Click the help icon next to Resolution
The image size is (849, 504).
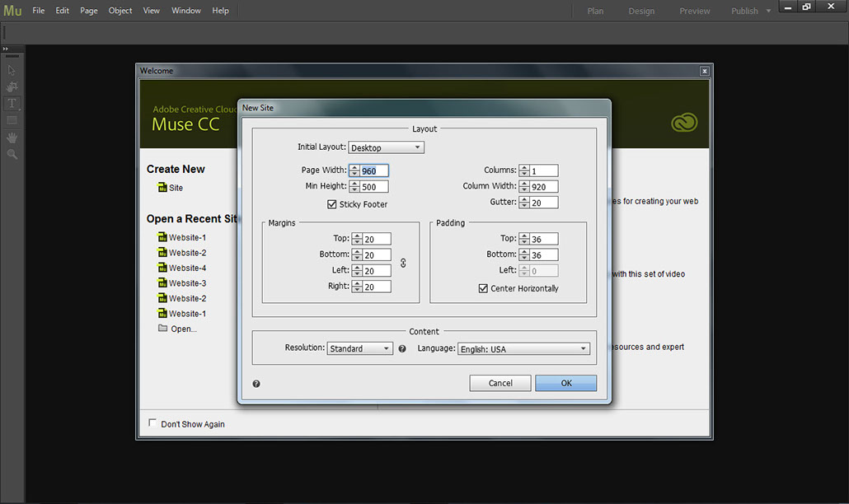click(402, 349)
